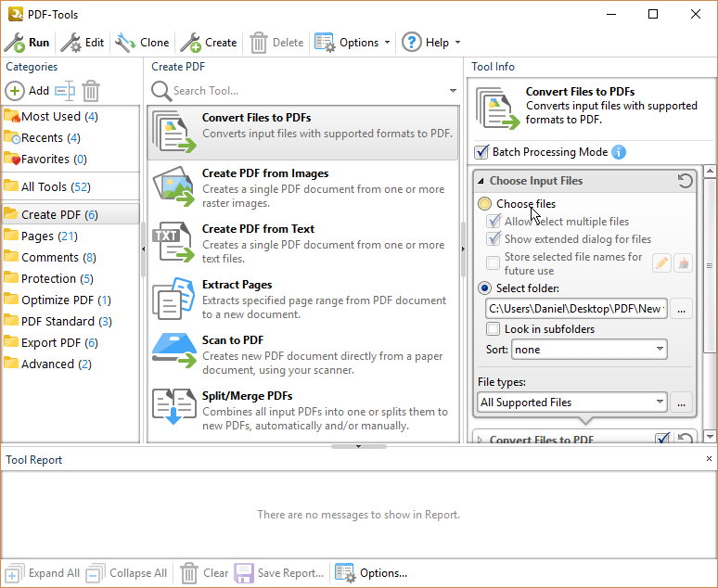Screen dimensions: 718x588
Task: Collapse the Choose Input Files section
Action: tap(481, 181)
